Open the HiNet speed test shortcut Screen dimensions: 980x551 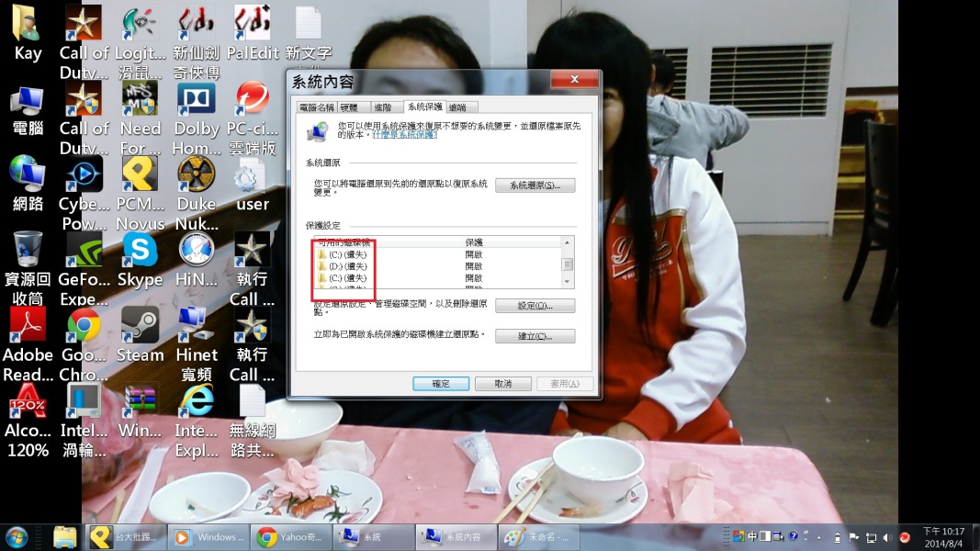tap(197, 261)
